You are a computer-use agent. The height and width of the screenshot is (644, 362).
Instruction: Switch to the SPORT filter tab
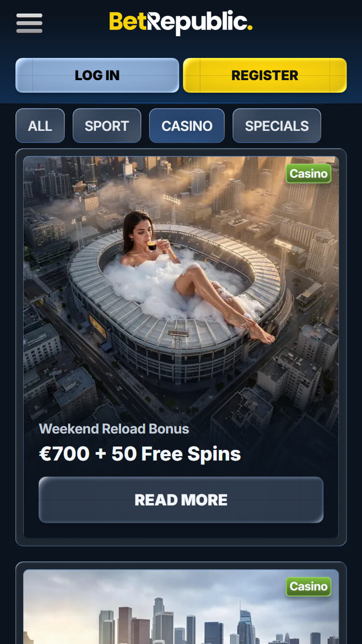click(x=107, y=126)
